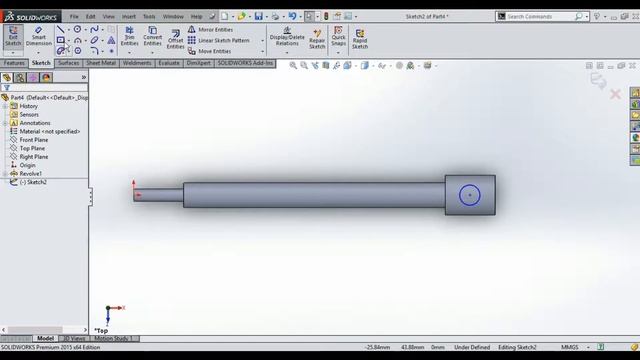This screenshot has width=640, height=360.
Task: Click the Print icon
Action: [276, 16]
